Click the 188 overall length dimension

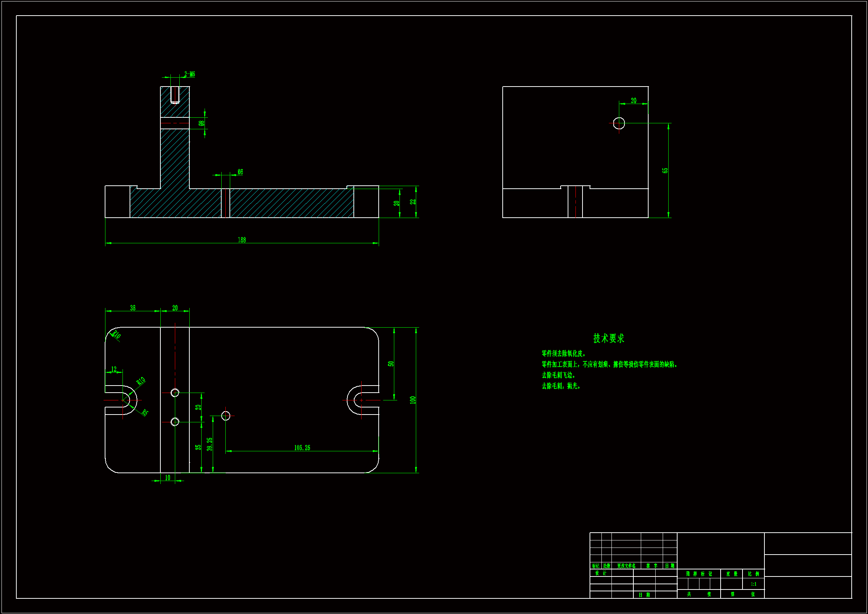coord(242,240)
